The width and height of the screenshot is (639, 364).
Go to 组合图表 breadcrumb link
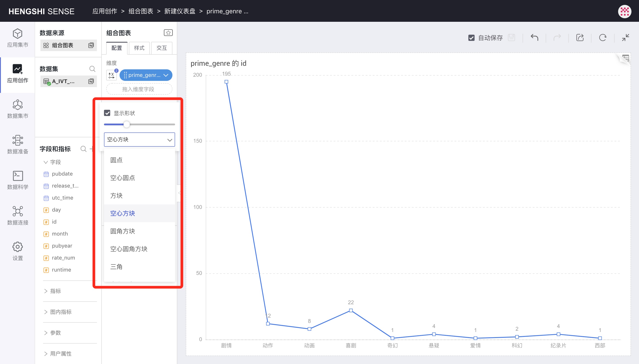(141, 11)
